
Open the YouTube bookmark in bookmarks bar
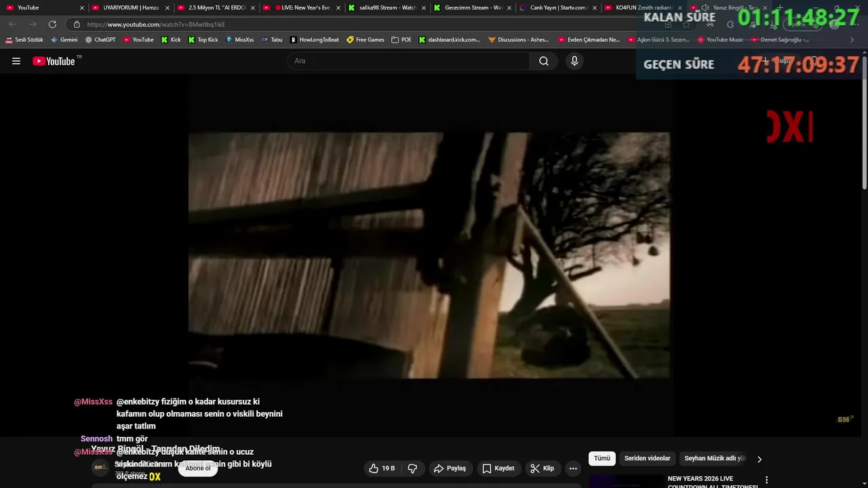[x=138, y=40]
